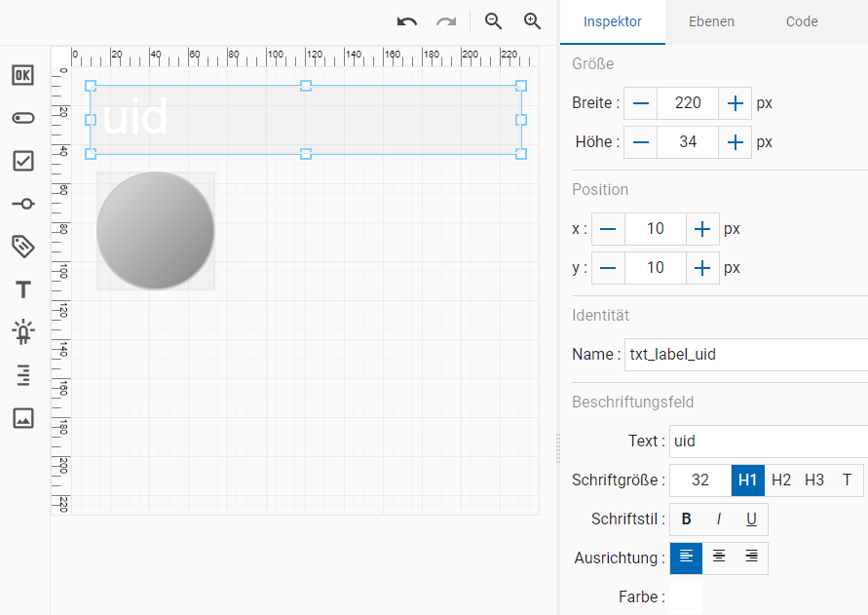868x615 pixels.
Task: Switch to the Ebenen tab
Action: (711, 21)
